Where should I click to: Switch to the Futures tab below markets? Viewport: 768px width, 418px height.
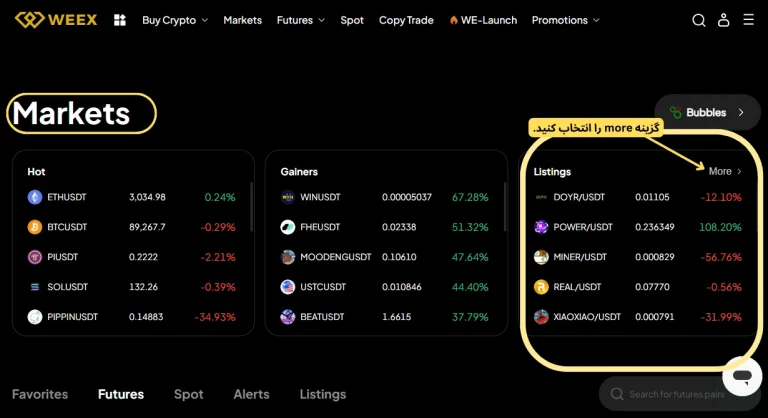[x=121, y=394]
